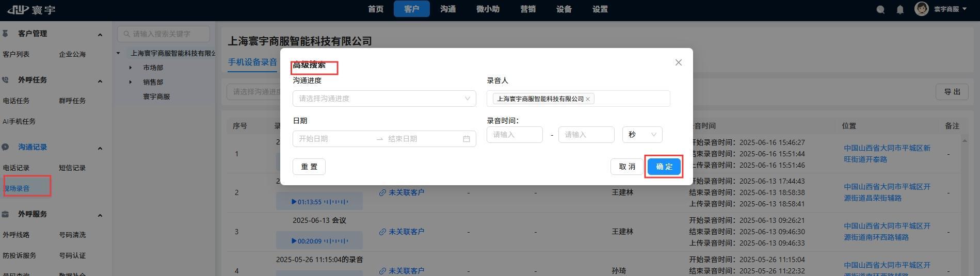Open the notification bell icon
This screenshot has width=980, height=276.
[900, 9]
